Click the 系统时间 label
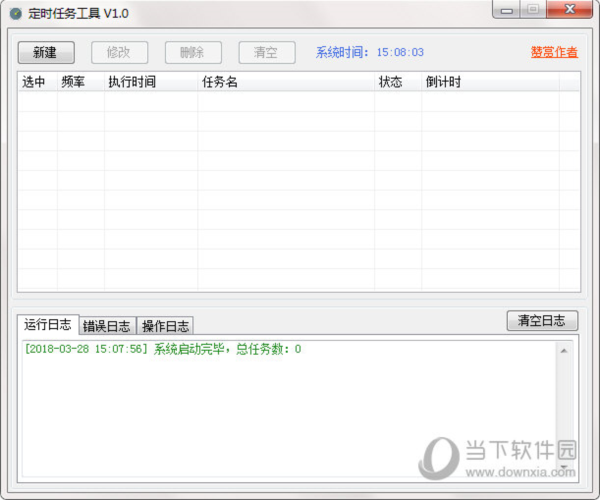This screenshot has height=500, width=600. pos(342,52)
